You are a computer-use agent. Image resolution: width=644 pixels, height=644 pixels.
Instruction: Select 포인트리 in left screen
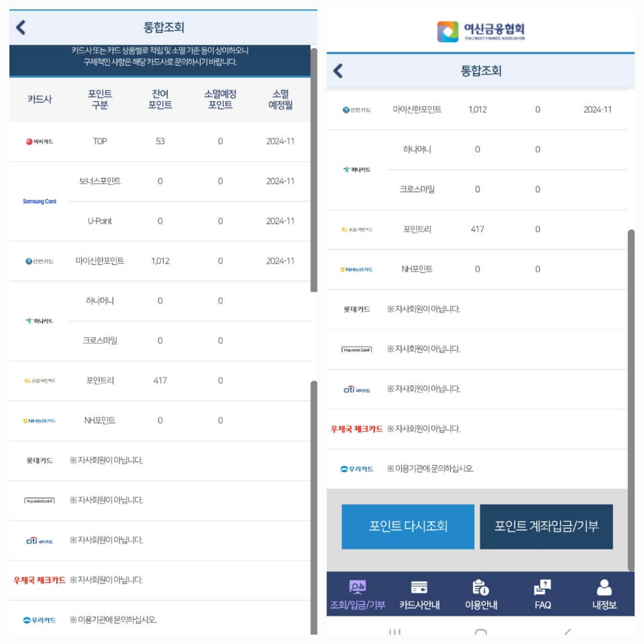[100, 380]
